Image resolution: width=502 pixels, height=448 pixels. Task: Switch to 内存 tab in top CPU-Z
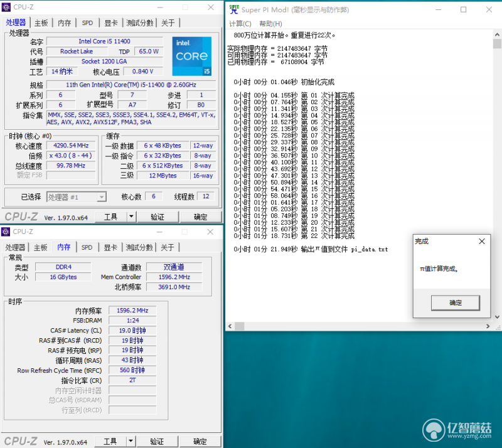coord(65,23)
